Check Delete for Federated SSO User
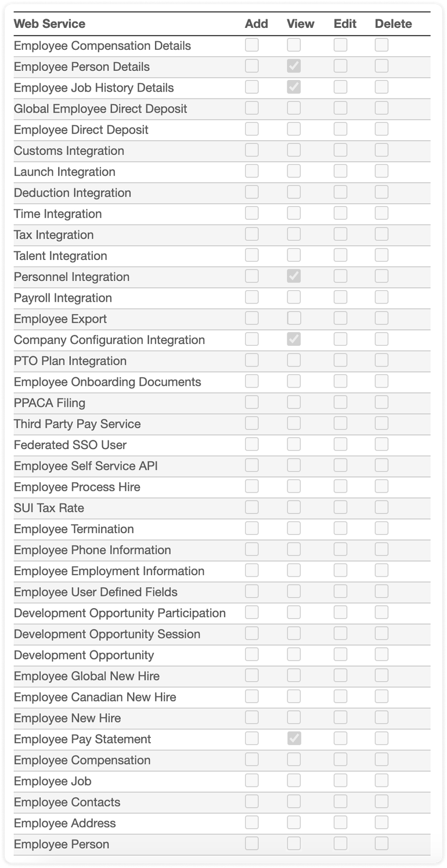The width and height of the screenshot is (447, 868). (x=381, y=444)
